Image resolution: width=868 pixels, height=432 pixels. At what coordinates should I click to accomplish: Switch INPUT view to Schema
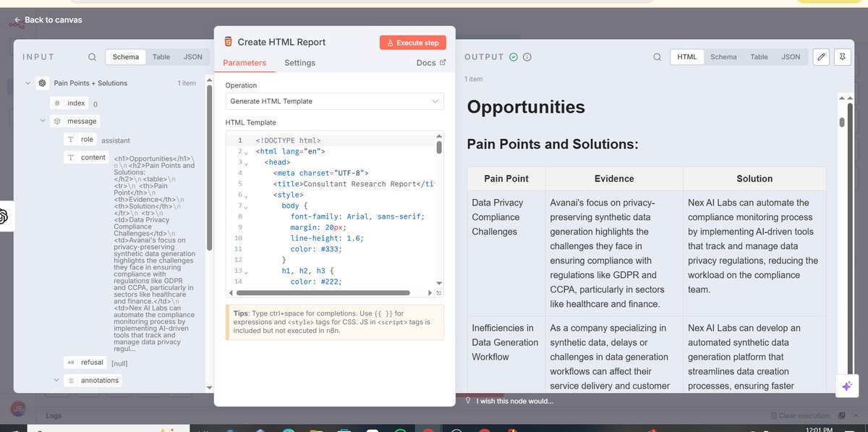click(x=126, y=57)
